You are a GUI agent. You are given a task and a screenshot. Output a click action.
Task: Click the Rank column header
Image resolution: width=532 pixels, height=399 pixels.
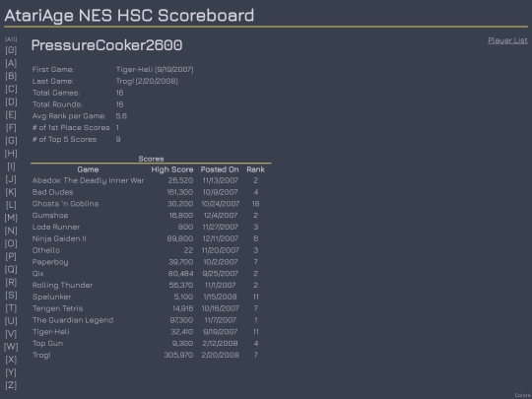(255, 169)
